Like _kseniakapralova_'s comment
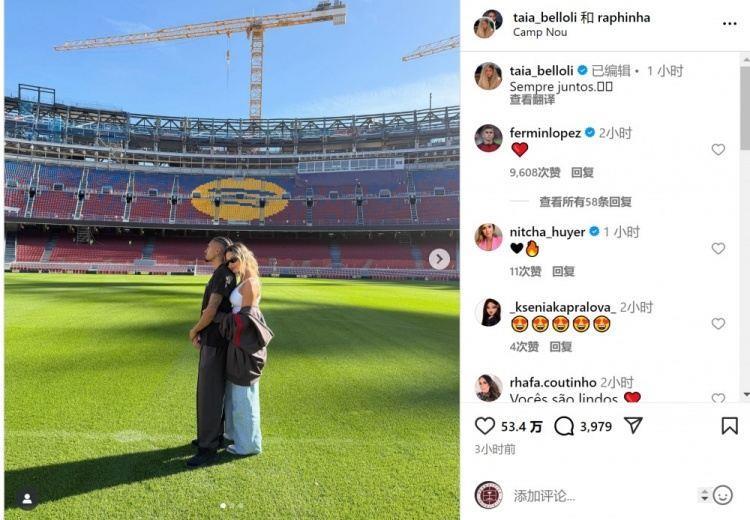Screen dimensions: 750x520 coord(718,323)
